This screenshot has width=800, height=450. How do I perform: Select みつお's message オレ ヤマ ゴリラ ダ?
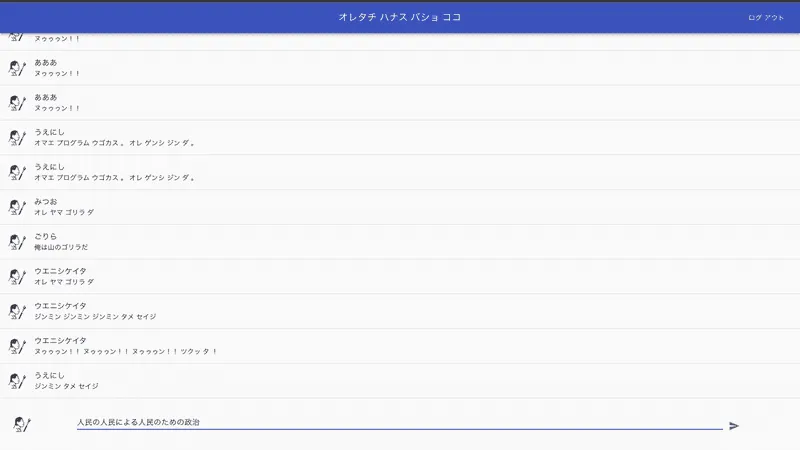pyautogui.click(x=64, y=212)
